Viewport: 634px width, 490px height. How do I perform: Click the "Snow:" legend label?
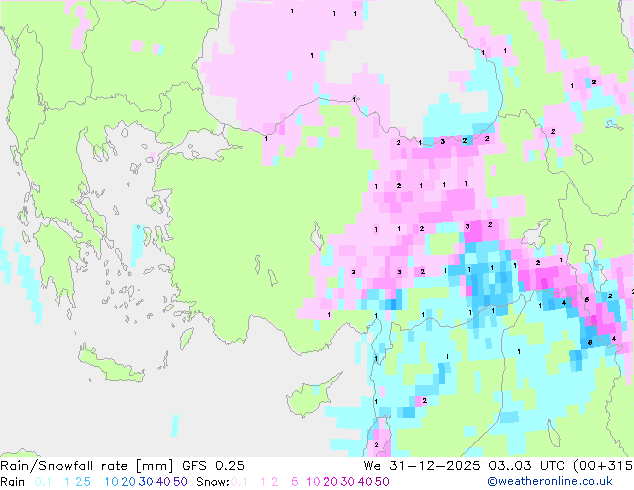click(x=213, y=482)
